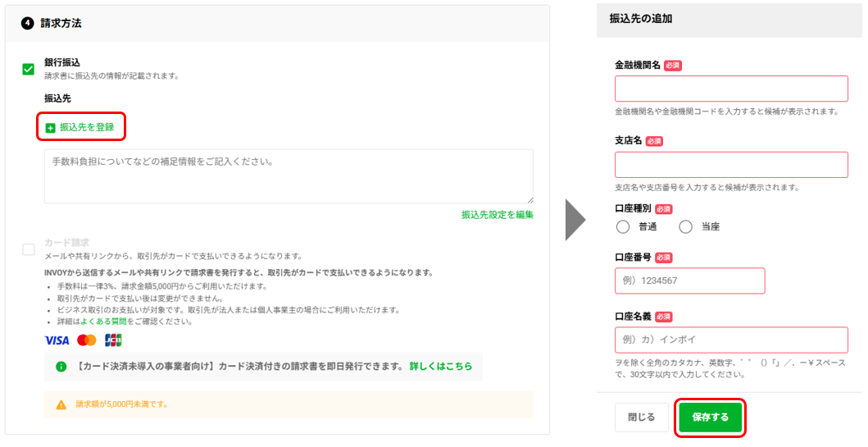Select the 普通 account type radio button
The image size is (868, 447).
[x=623, y=226]
